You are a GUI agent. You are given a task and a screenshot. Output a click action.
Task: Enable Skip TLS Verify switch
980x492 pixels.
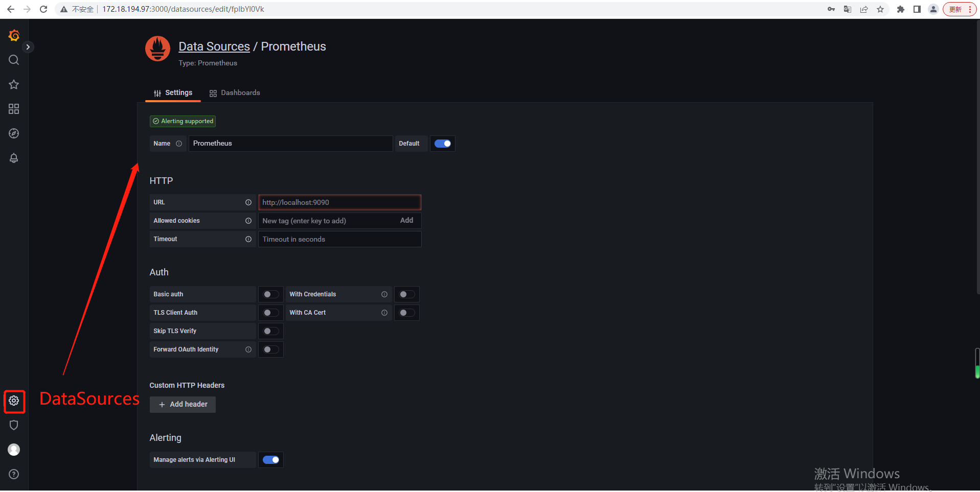(x=271, y=331)
